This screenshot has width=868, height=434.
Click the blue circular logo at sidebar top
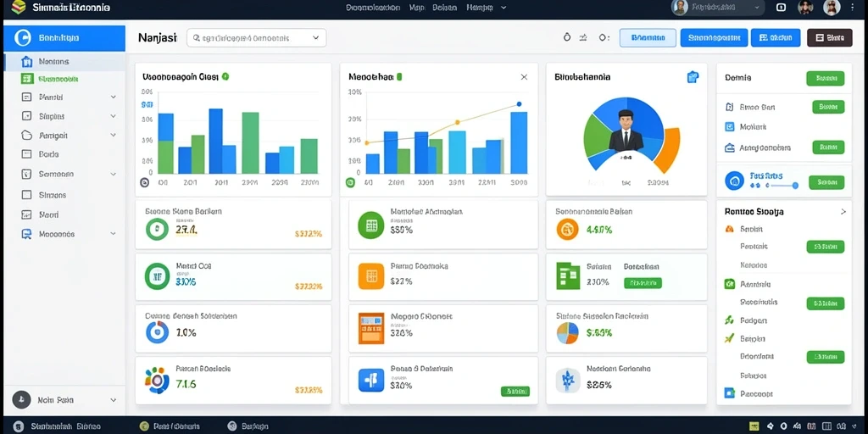(x=23, y=37)
